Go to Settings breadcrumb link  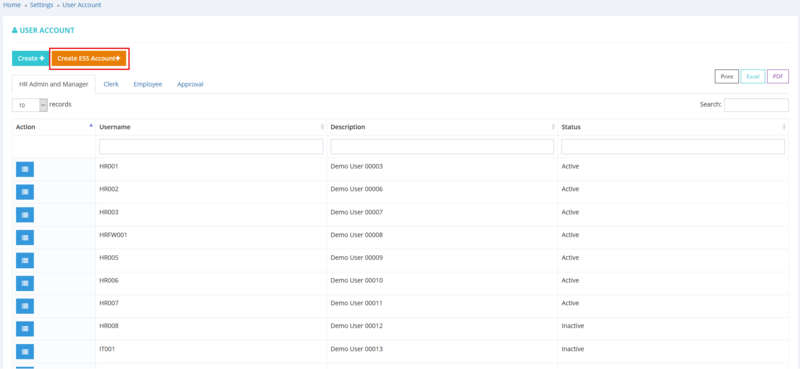tap(41, 5)
